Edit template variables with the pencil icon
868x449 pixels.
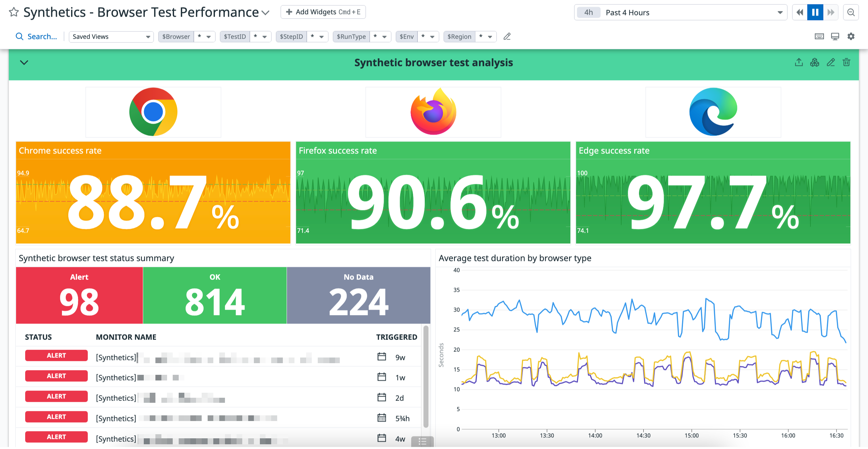coord(507,36)
